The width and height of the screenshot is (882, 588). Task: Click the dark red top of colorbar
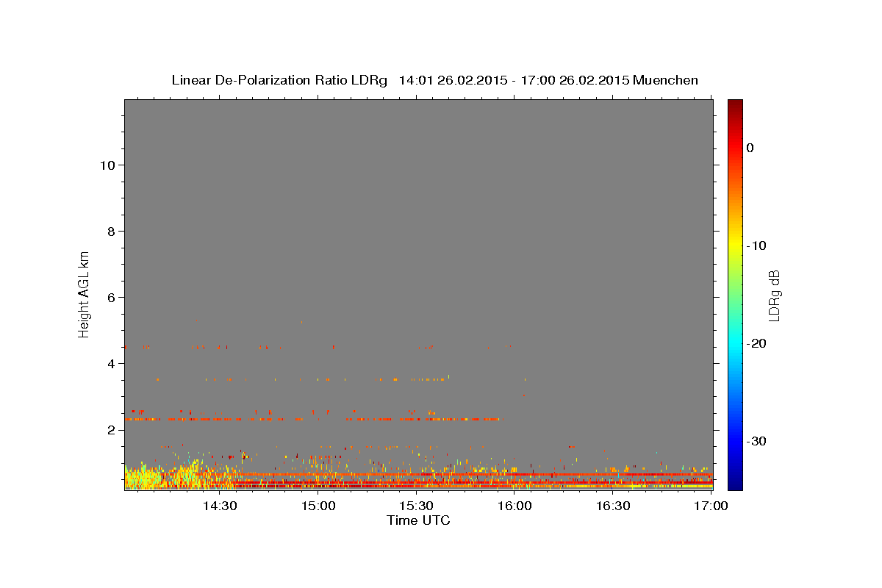pos(735,104)
